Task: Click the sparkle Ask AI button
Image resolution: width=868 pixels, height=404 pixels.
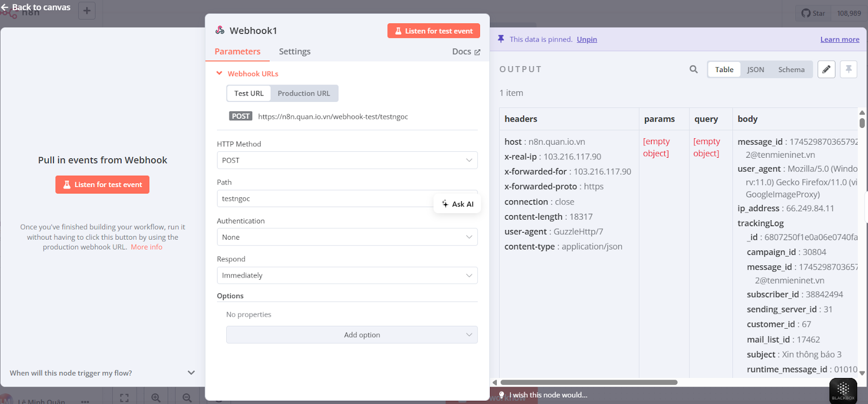Action: pos(457,204)
